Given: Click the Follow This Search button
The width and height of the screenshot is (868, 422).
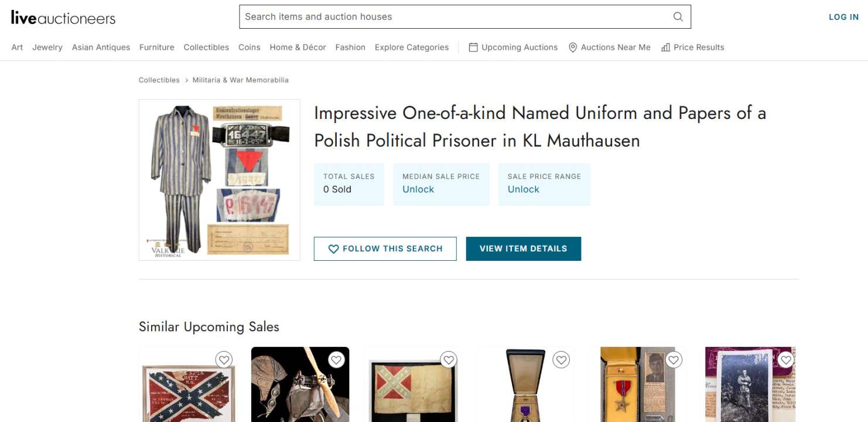Looking at the screenshot, I should click(x=385, y=249).
